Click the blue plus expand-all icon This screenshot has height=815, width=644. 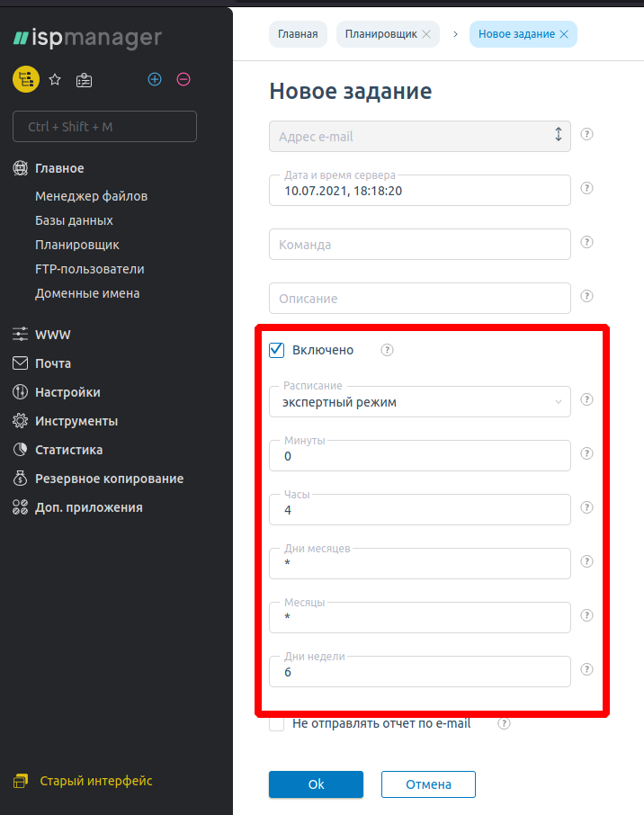(155, 79)
